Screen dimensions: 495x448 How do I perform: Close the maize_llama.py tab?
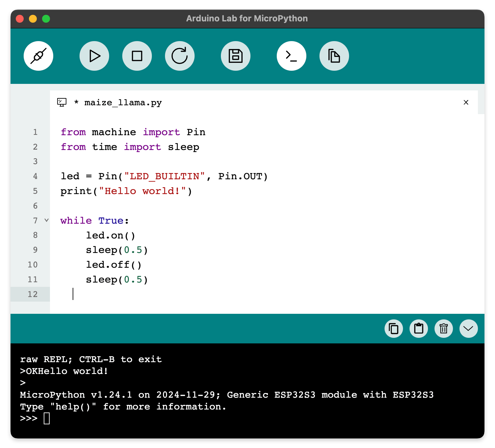tap(466, 102)
